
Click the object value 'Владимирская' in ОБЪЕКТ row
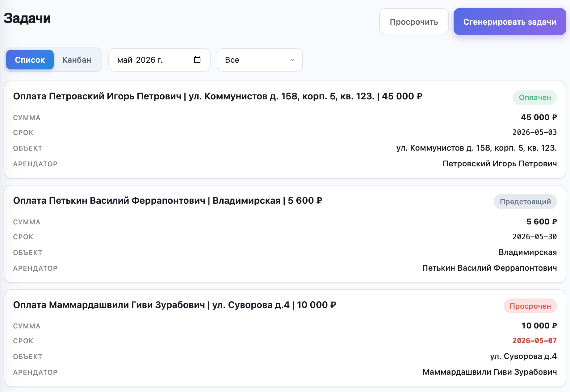click(528, 252)
